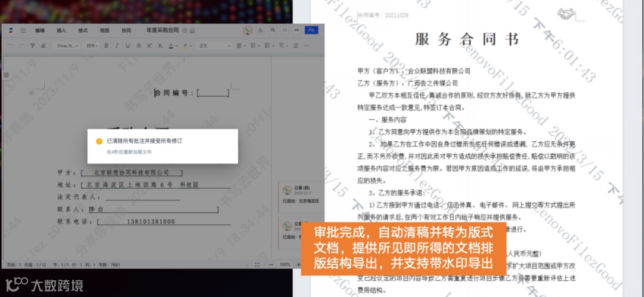Screen dimensions: 644x297
Task: Click the address text 北京海淀区上地西路6号
Action: pos(129,185)
